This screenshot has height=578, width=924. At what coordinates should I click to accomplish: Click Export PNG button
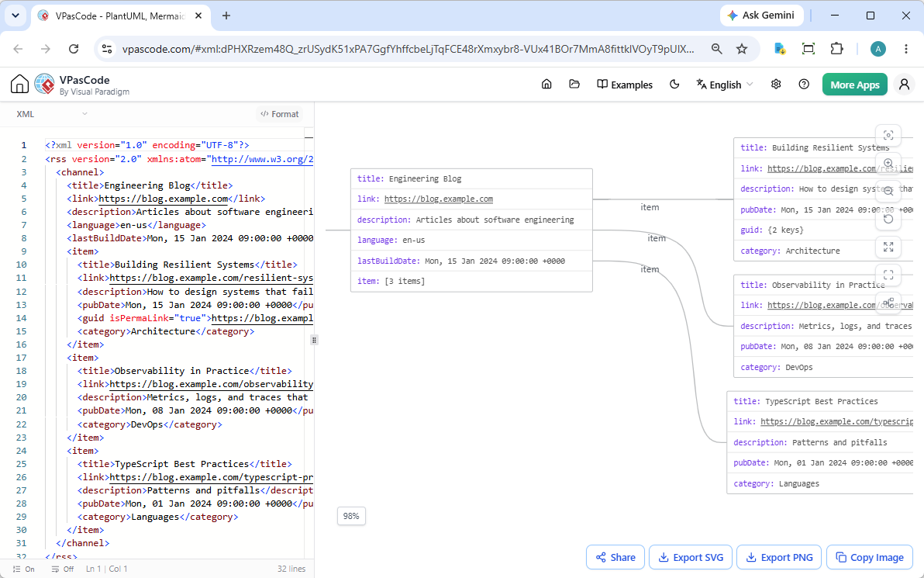coord(779,557)
